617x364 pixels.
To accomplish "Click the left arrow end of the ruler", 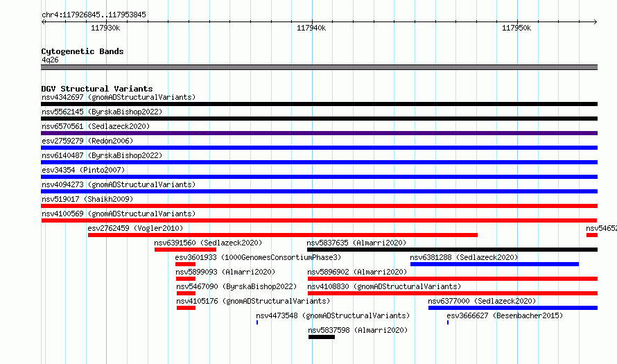I will (x=43, y=22).
